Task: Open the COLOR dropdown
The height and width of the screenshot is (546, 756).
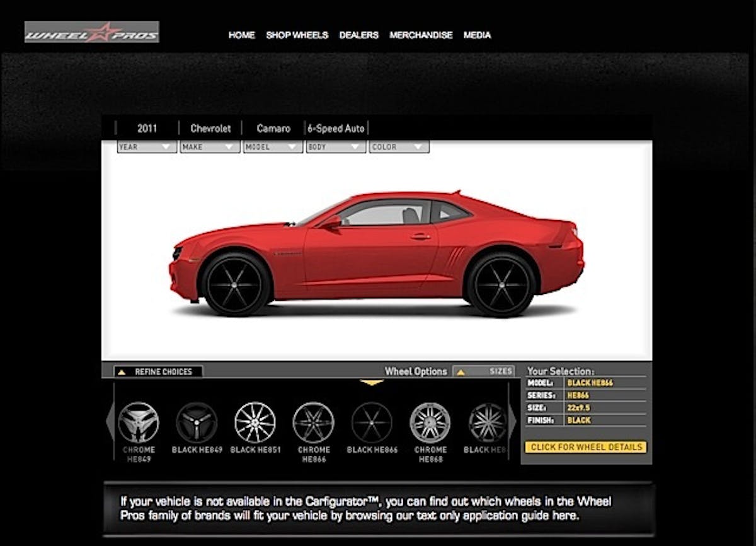Action: point(399,147)
